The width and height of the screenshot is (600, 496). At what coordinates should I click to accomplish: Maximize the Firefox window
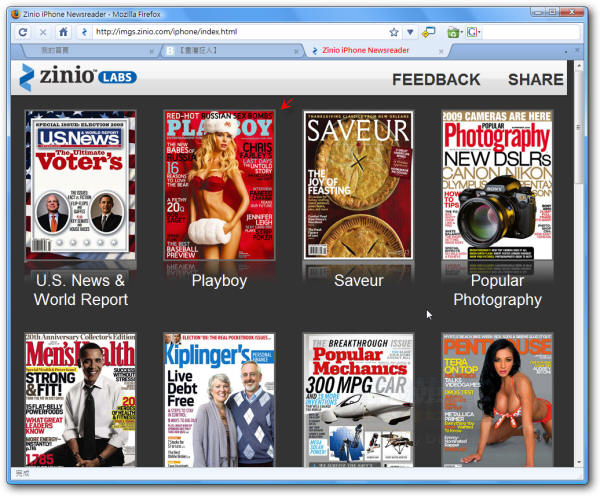553,13
